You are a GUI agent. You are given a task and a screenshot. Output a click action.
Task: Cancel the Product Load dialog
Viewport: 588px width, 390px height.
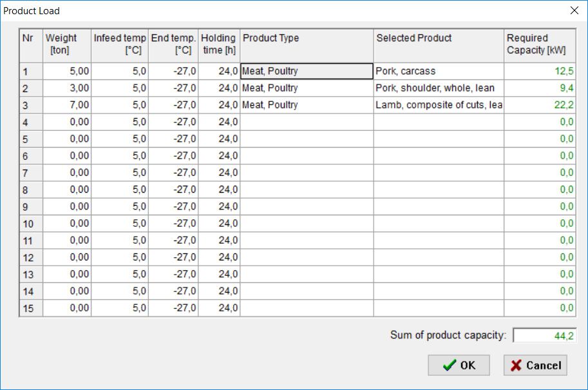coord(535,366)
